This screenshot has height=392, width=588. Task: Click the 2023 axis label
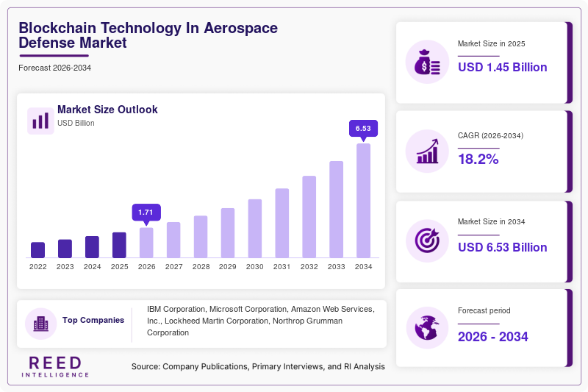pos(65,267)
